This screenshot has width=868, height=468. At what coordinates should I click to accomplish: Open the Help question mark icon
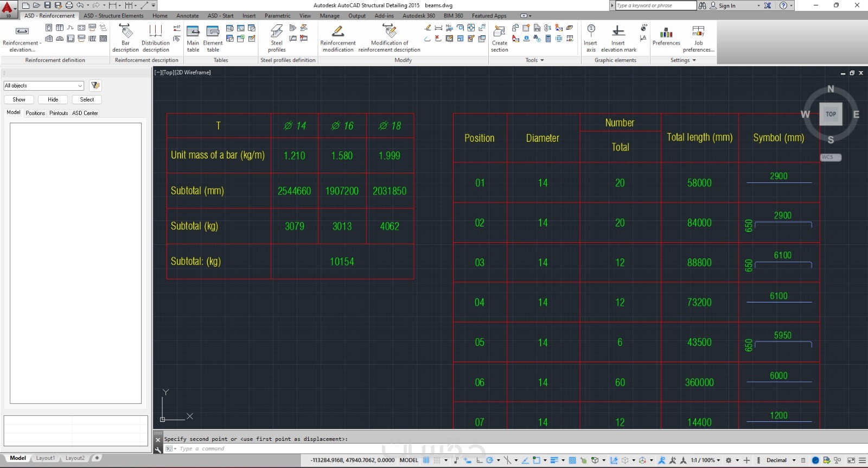pyautogui.click(x=783, y=5)
